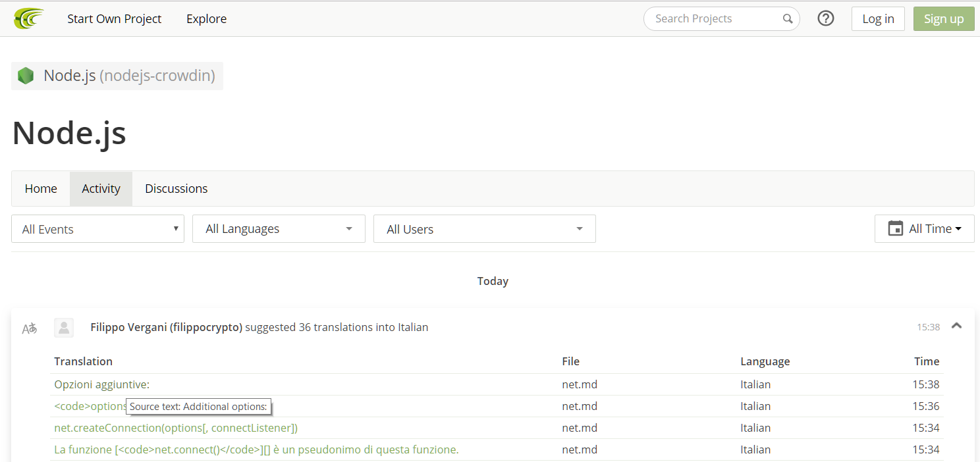Image resolution: width=980 pixels, height=462 pixels.
Task: Open the All Users dropdown
Action: 484,229
